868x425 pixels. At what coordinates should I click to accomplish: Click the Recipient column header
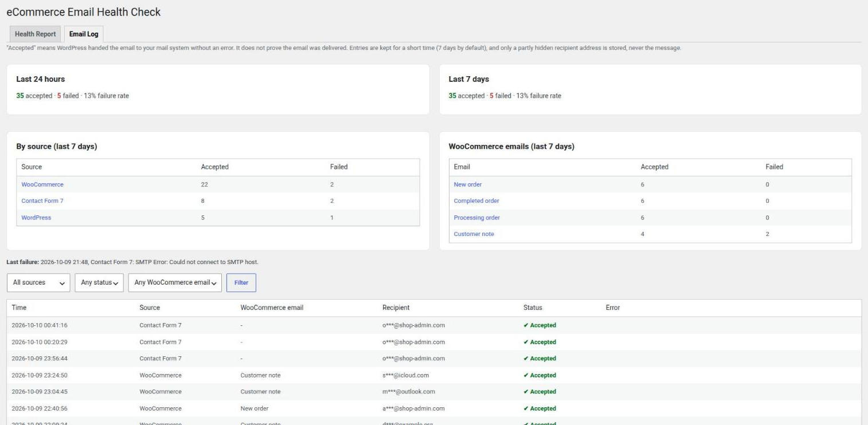coord(396,308)
